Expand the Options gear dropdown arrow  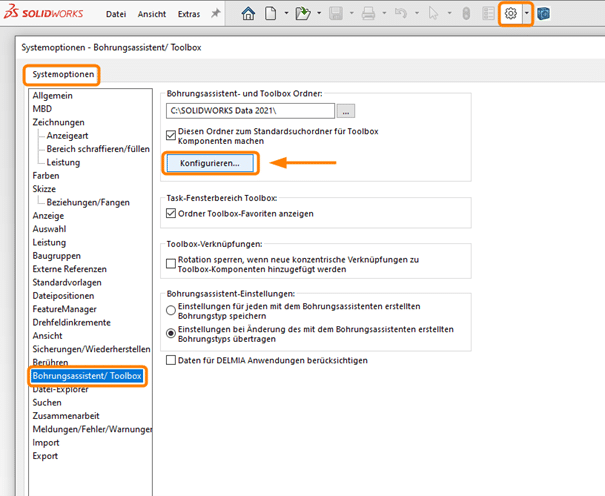527,13
